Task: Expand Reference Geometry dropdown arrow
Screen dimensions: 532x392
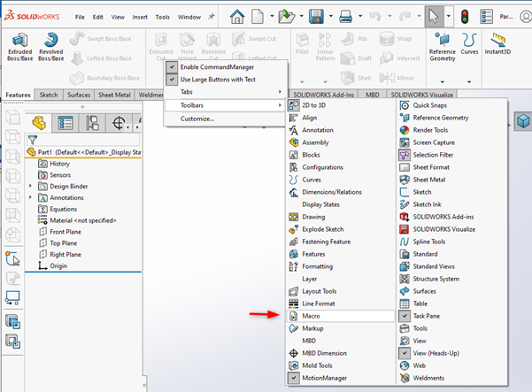Action: [442, 81]
